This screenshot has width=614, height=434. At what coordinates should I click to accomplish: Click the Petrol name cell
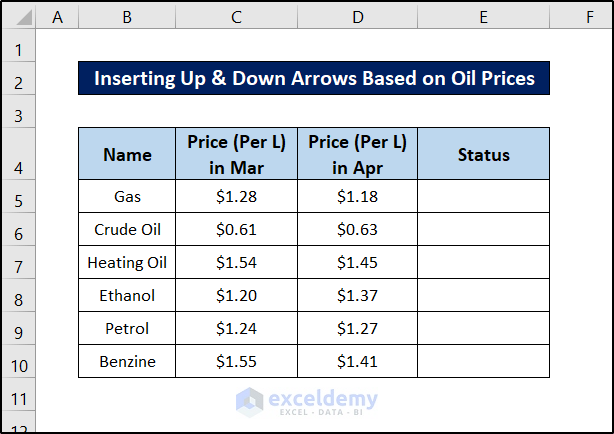coord(127,328)
